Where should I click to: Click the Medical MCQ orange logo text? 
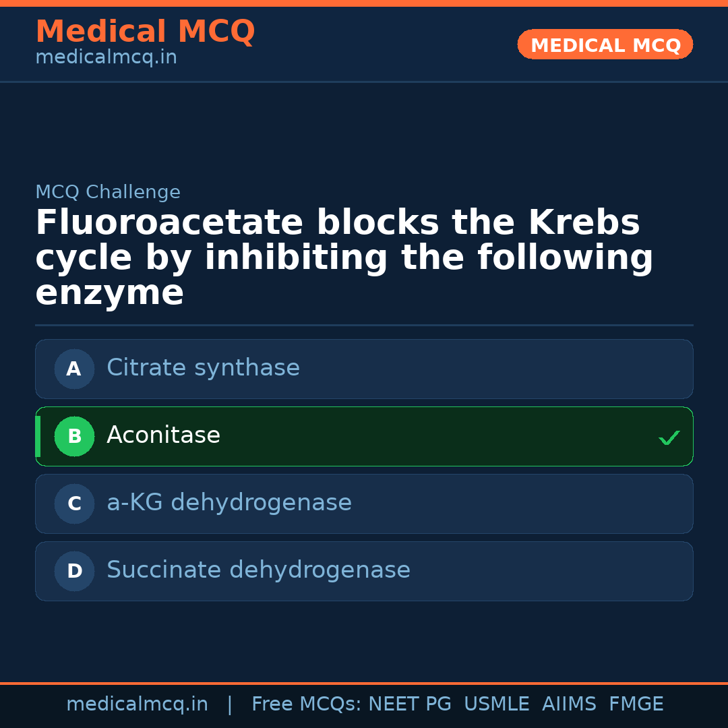(145, 31)
